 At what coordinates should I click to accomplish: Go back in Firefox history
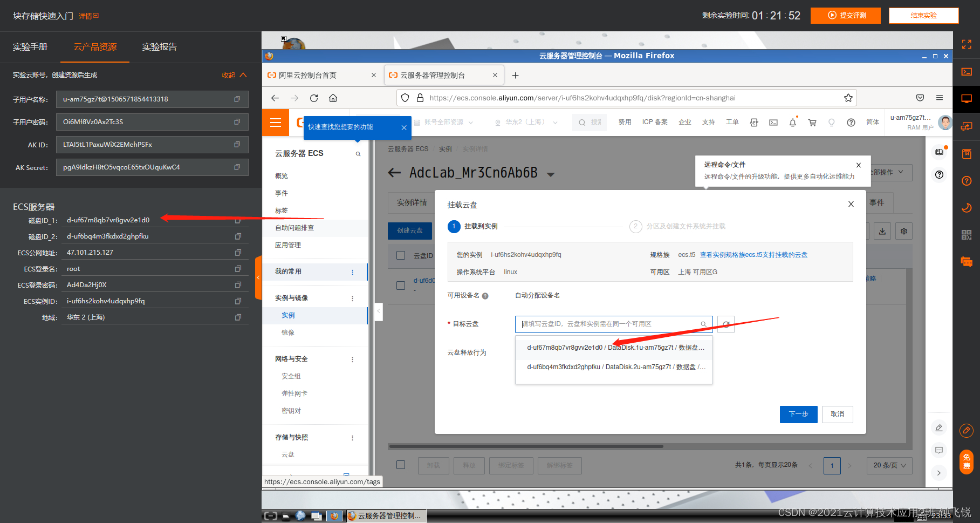tap(275, 98)
